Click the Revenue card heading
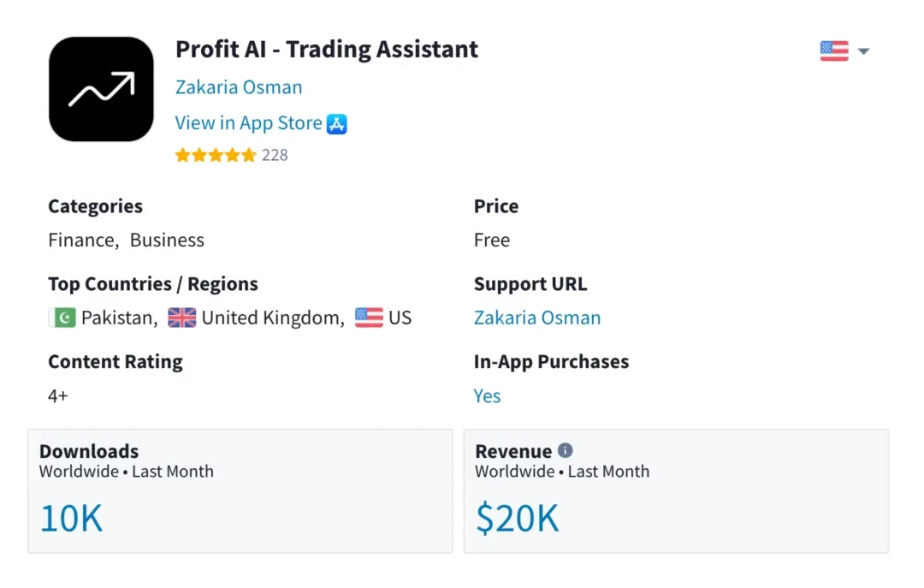This screenshot has height=588, width=924. tap(513, 451)
